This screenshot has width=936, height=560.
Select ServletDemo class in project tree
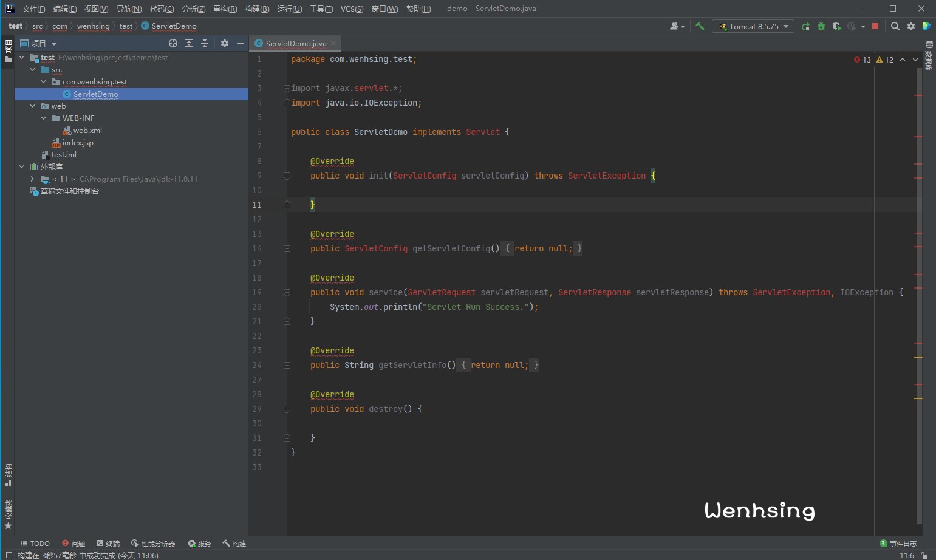[95, 94]
